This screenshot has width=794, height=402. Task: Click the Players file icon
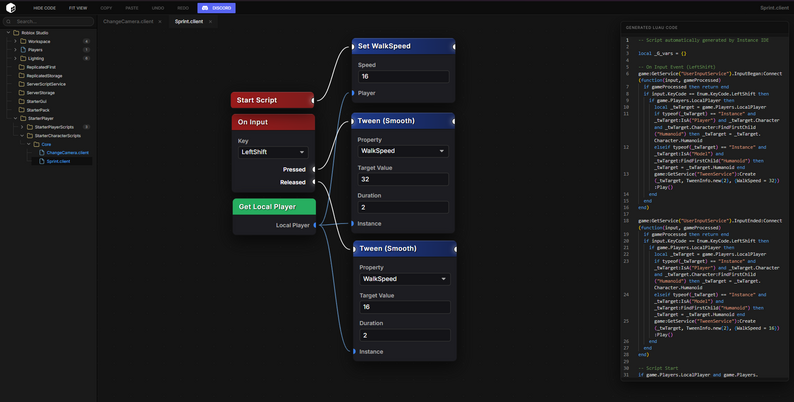coord(23,50)
